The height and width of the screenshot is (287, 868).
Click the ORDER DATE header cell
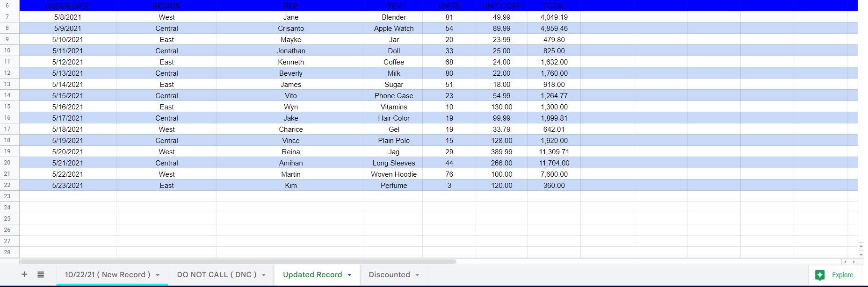click(68, 6)
